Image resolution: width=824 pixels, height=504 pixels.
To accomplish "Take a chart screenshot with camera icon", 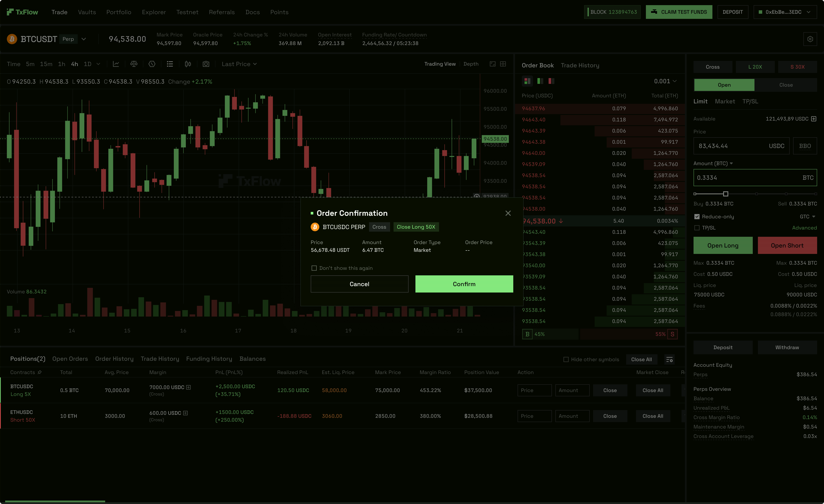I will click(x=206, y=64).
